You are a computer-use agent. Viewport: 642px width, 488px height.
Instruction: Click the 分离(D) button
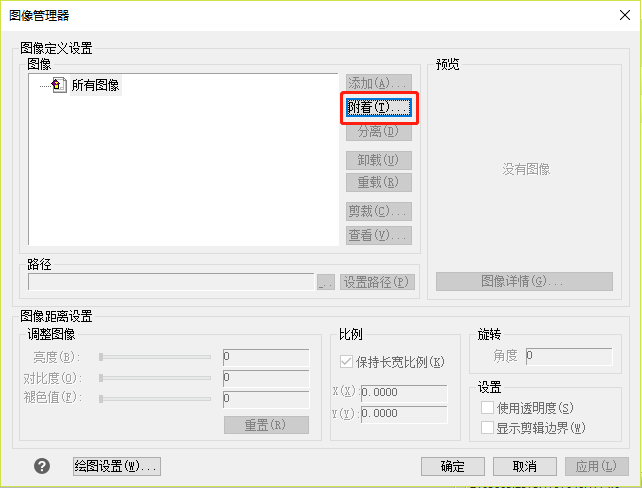(x=379, y=131)
